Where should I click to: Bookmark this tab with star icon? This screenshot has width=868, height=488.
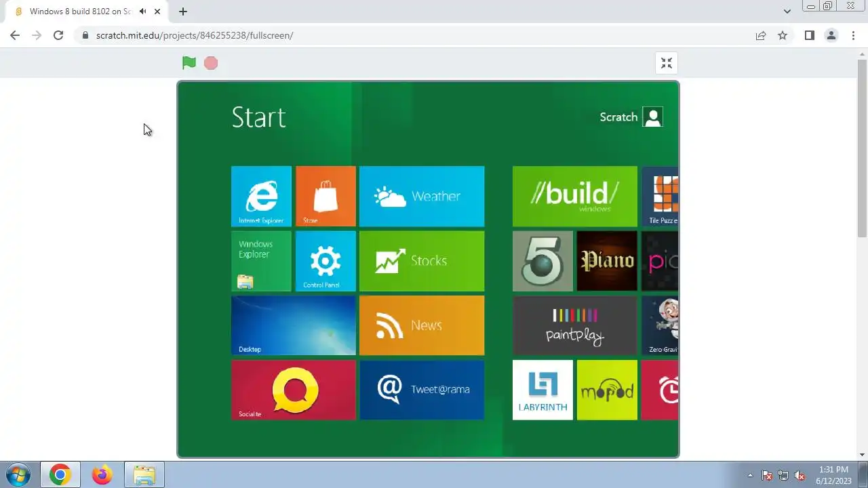[783, 35]
